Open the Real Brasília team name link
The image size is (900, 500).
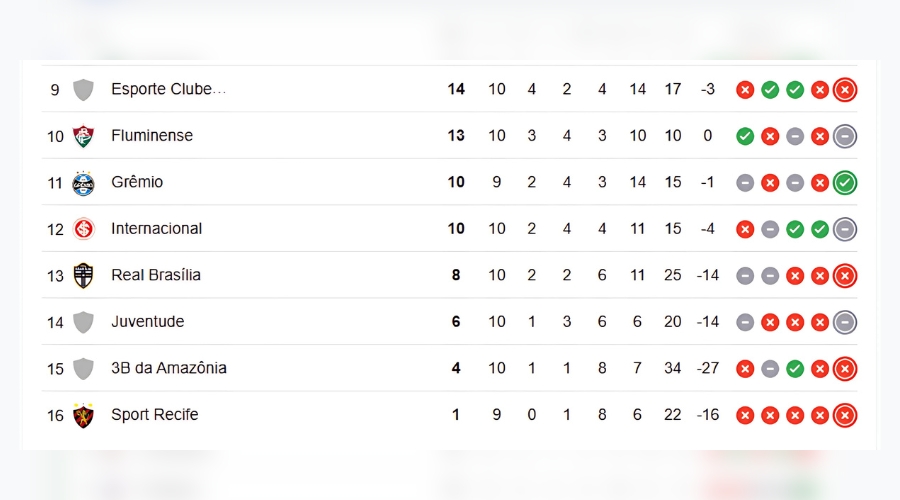[156, 275]
